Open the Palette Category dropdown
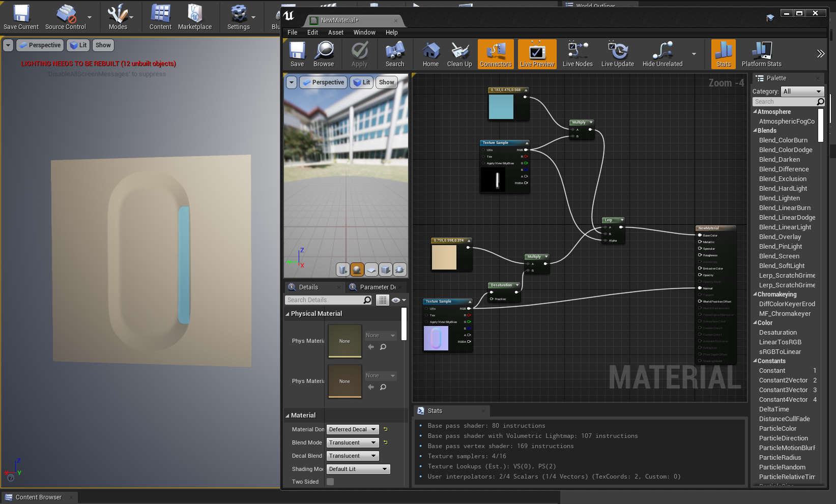The image size is (836, 504). tap(802, 92)
